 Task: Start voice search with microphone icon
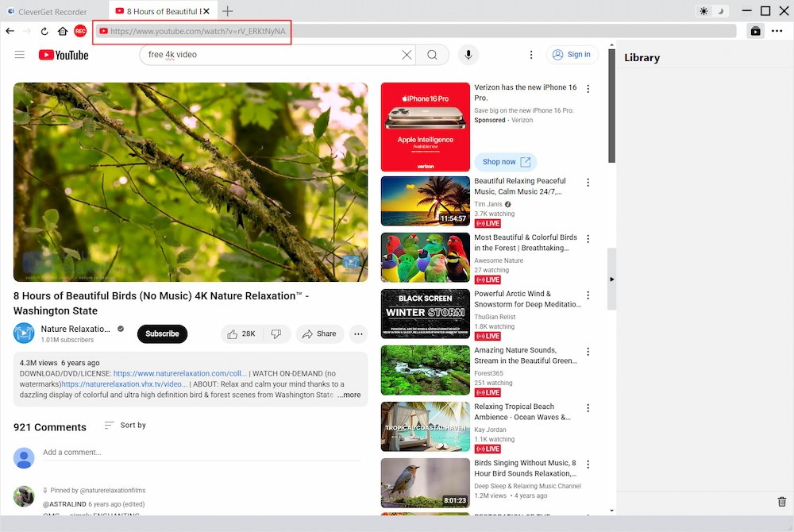(468, 55)
